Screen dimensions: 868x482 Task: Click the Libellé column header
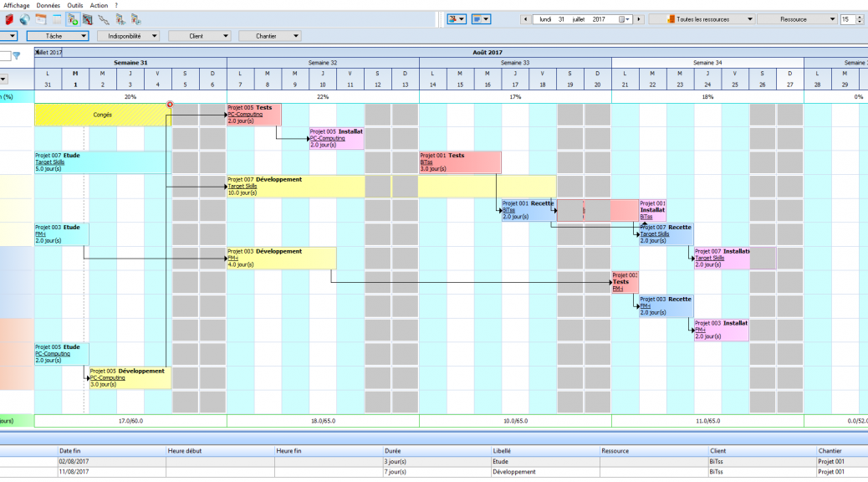click(x=545, y=451)
